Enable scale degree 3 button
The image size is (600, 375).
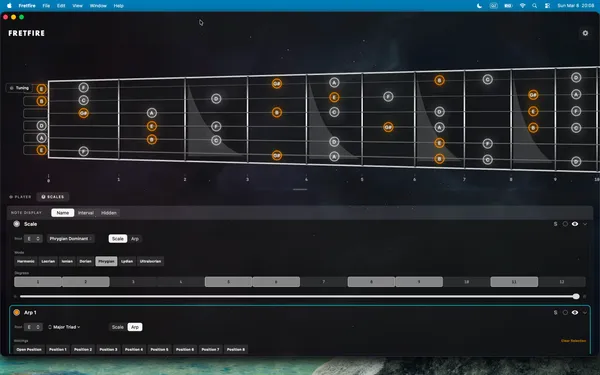tap(133, 282)
